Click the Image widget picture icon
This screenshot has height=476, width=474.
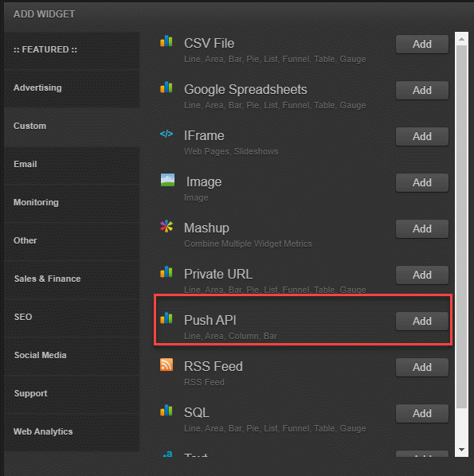[x=167, y=180]
